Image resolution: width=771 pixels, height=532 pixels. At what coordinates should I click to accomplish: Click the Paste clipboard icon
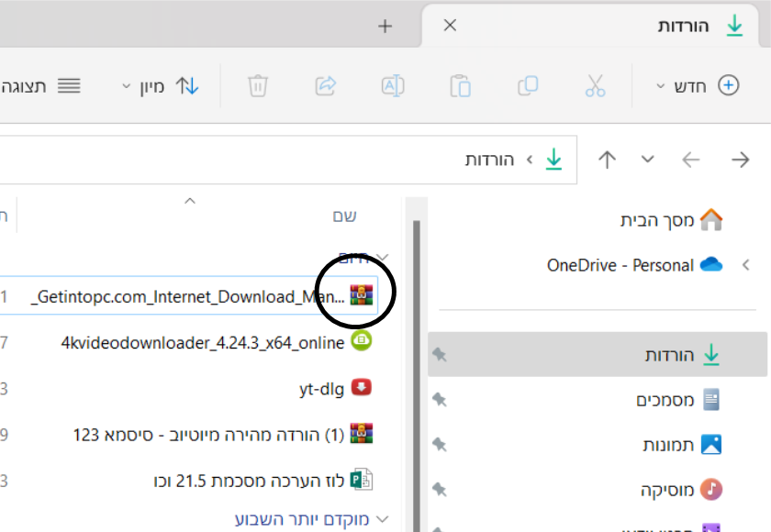tap(460, 86)
